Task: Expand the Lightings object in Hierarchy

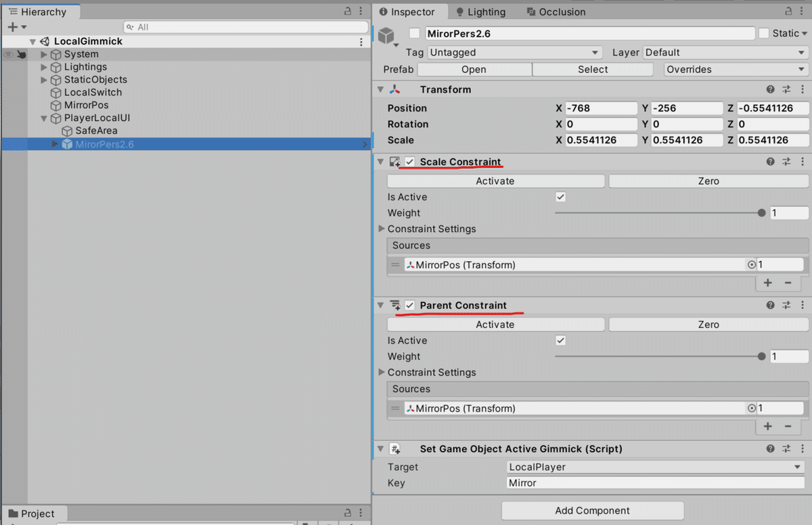Action: click(x=45, y=67)
